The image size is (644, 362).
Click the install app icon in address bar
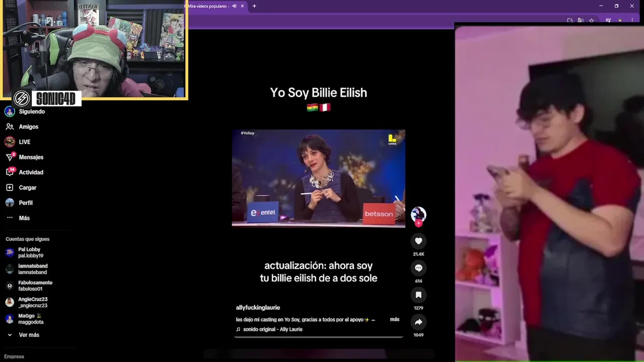pyautogui.click(x=570, y=20)
